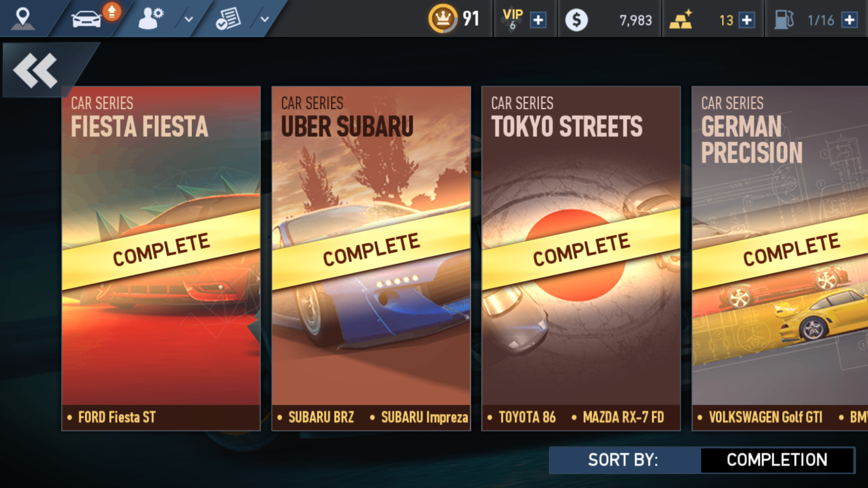Tap the gold crown reputation level icon
Screen dimensions: 868x488
(442, 19)
